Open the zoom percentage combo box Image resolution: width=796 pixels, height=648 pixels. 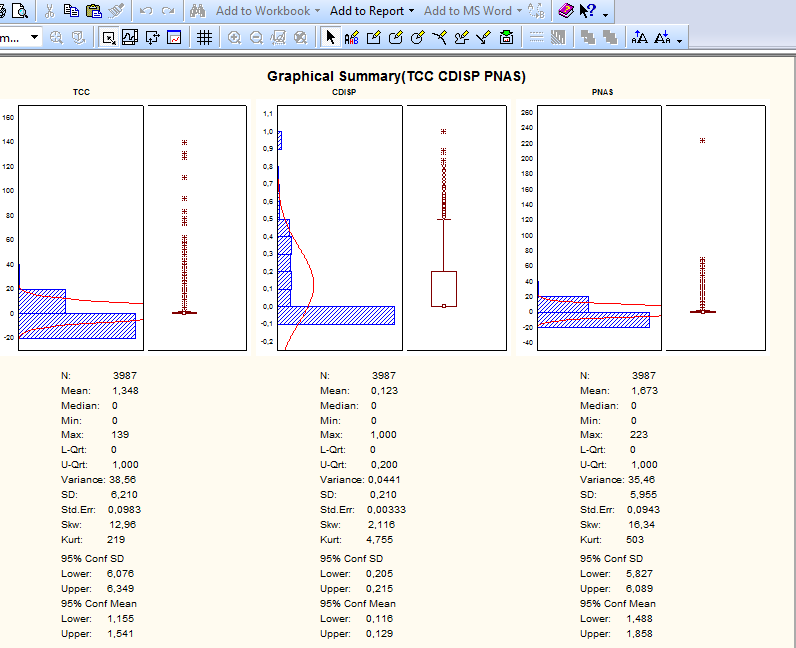[35, 38]
